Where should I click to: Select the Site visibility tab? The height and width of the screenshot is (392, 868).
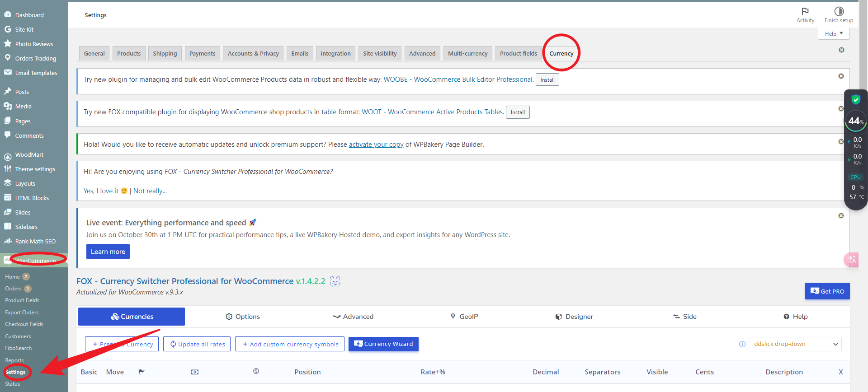click(x=380, y=53)
